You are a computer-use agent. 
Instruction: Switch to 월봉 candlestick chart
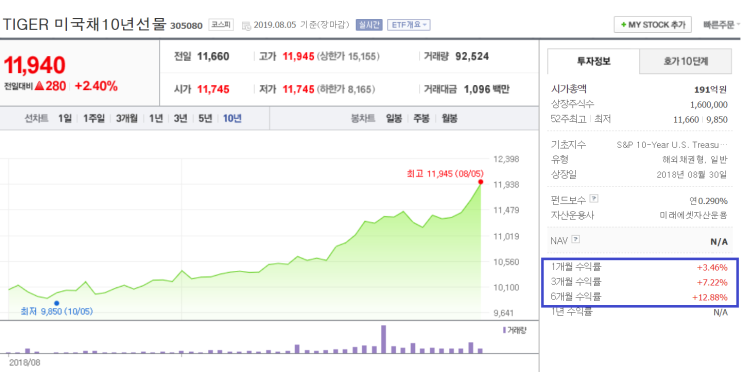coord(449,118)
